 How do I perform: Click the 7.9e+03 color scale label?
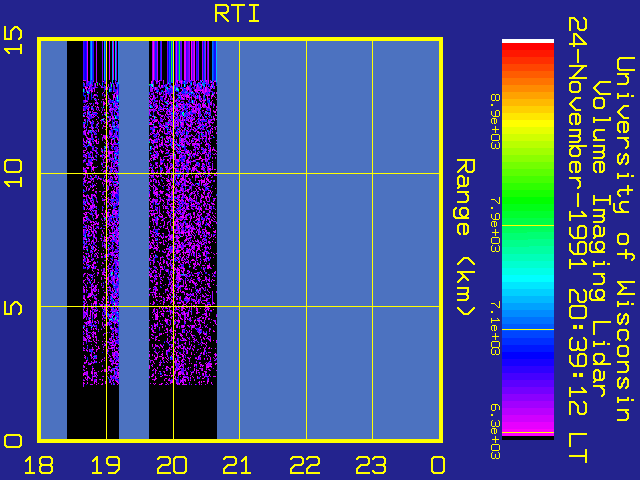pos(495,225)
